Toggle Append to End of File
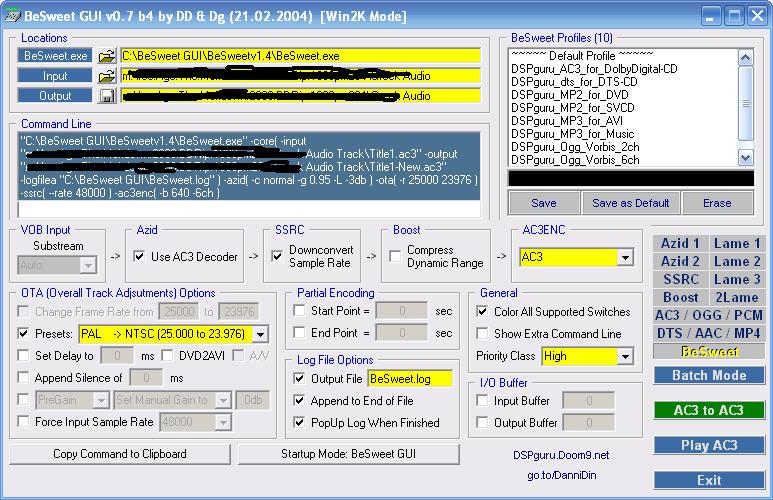This screenshot has width=773, height=500. click(299, 400)
